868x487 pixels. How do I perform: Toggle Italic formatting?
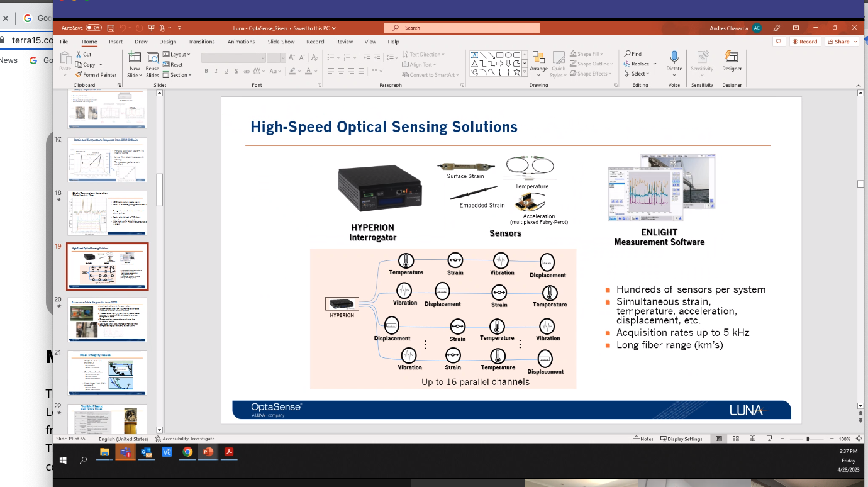(216, 71)
